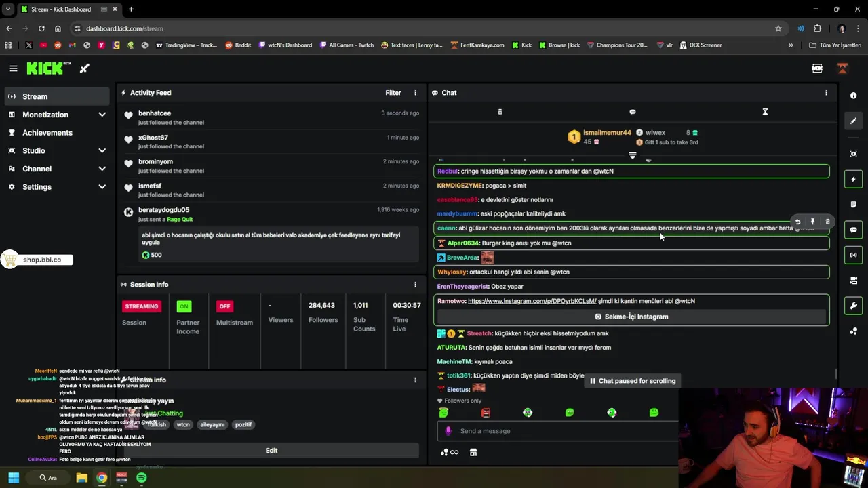Open the Instagram link in Ramotwo's message
Image resolution: width=868 pixels, height=488 pixels.
[x=532, y=301]
